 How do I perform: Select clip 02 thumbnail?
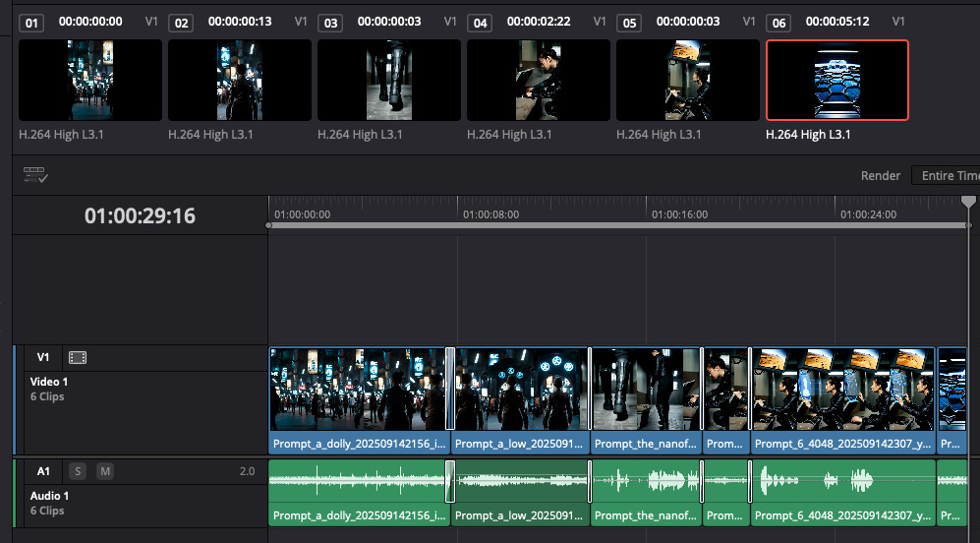click(x=240, y=80)
